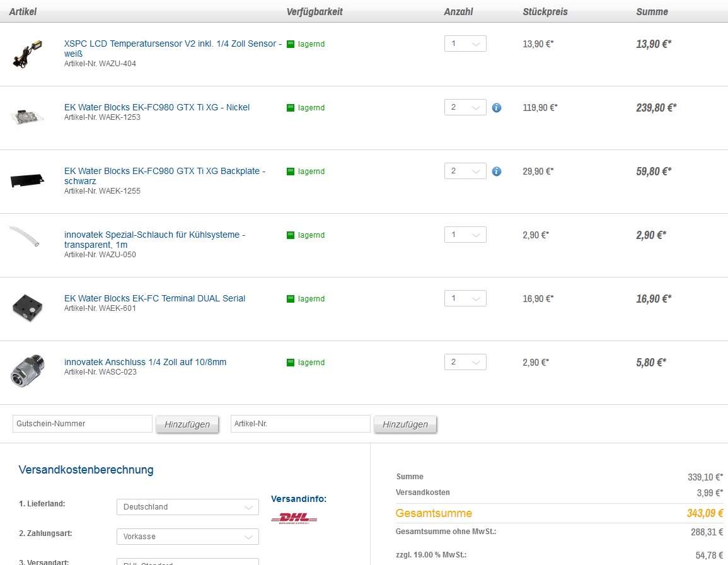Click row sum 5,80 €
This screenshot has width=728, height=565.
(x=651, y=363)
